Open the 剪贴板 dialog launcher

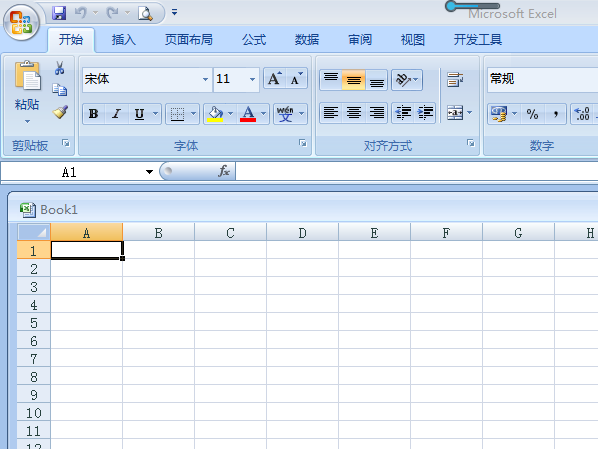click(66, 143)
